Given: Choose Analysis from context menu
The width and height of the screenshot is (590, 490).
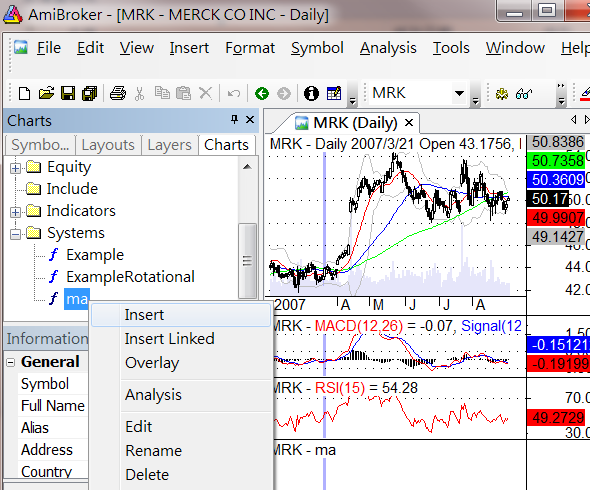Looking at the screenshot, I should click(181, 395).
